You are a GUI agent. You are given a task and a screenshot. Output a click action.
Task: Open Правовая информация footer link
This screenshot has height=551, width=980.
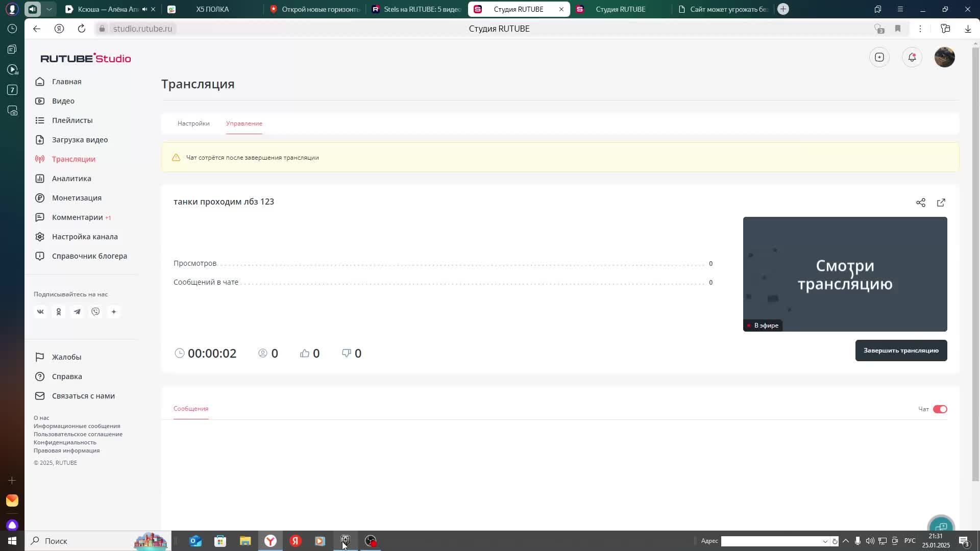[66, 450]
